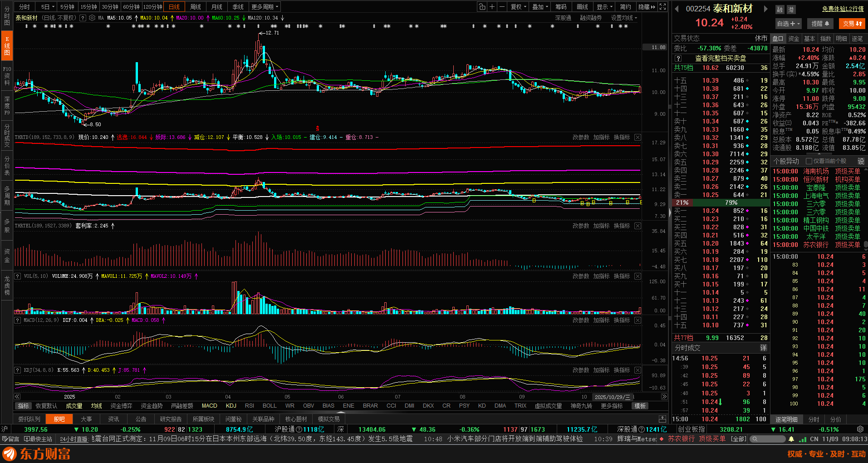The image size is (868, 463).
Task: Open index bar settings gear
Action: click(x=860, y=429)
